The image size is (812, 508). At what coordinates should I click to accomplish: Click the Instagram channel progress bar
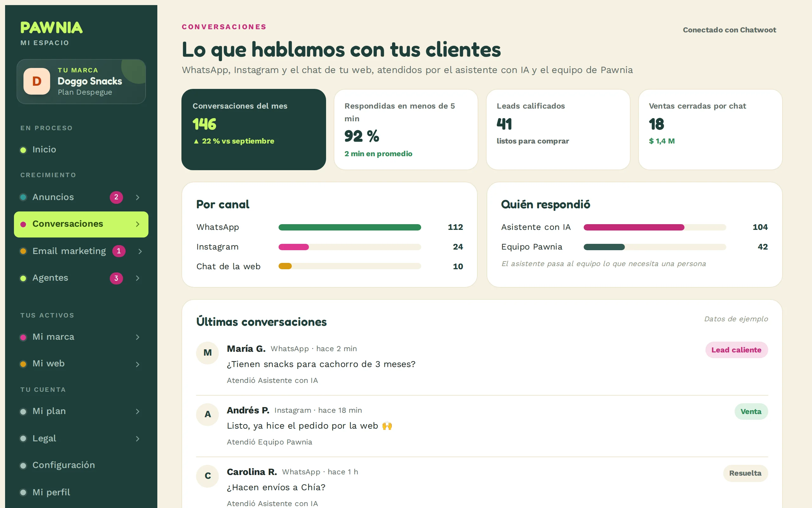(350, 247)
